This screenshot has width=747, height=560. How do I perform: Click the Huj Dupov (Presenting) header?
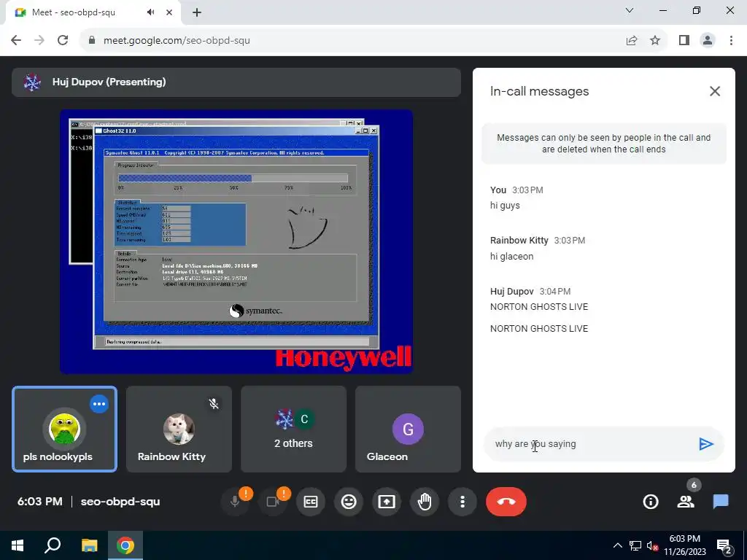236,82
